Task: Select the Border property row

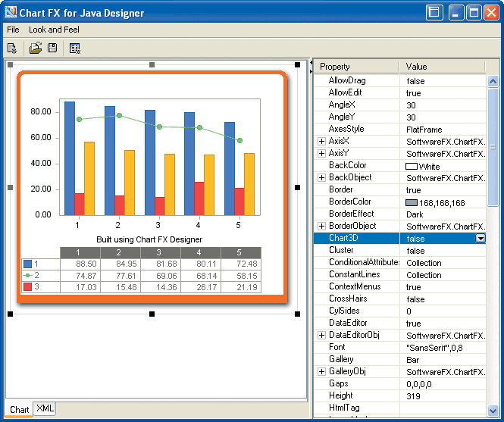Action: coord(399,189)
